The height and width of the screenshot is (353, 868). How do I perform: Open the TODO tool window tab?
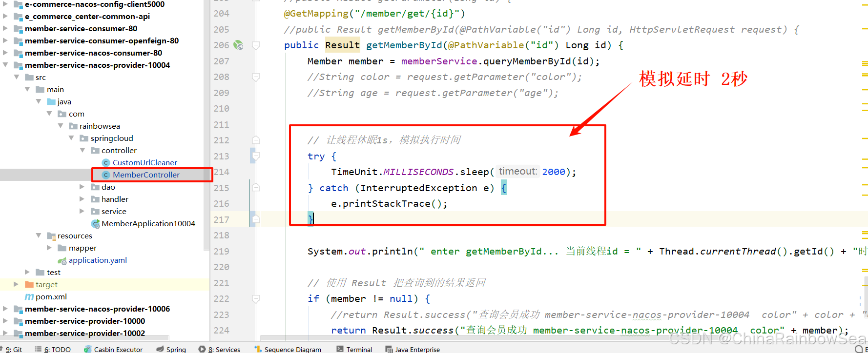53,349
